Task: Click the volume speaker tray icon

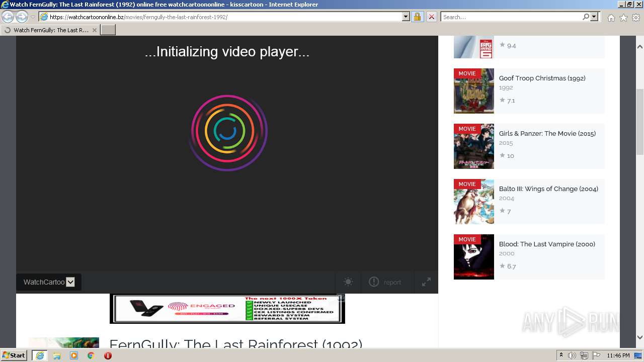Action: point(572,355)
